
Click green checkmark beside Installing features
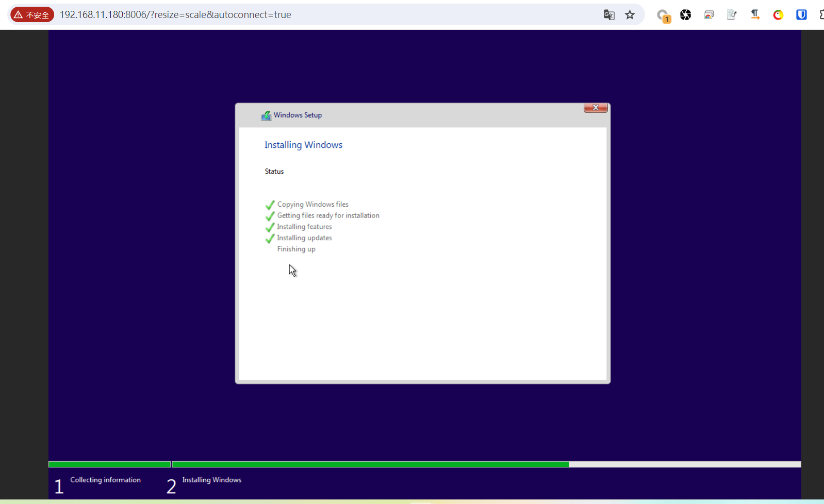click(x=270, y=227)
